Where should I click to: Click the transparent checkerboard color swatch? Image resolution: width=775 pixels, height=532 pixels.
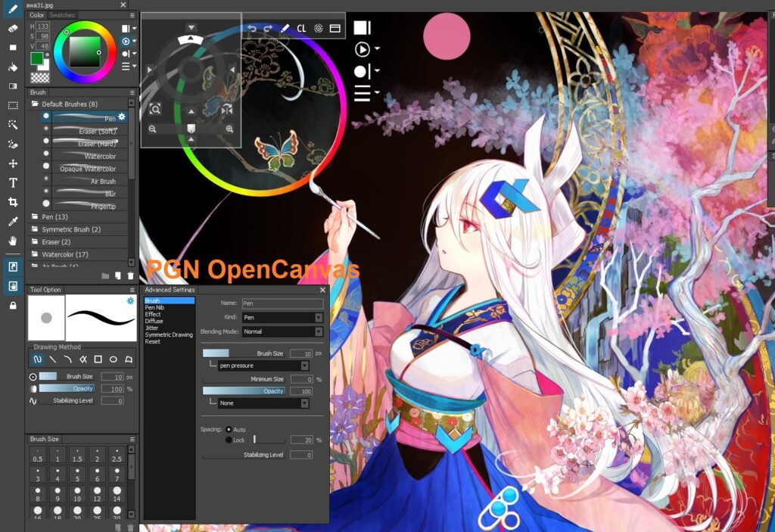40,77
